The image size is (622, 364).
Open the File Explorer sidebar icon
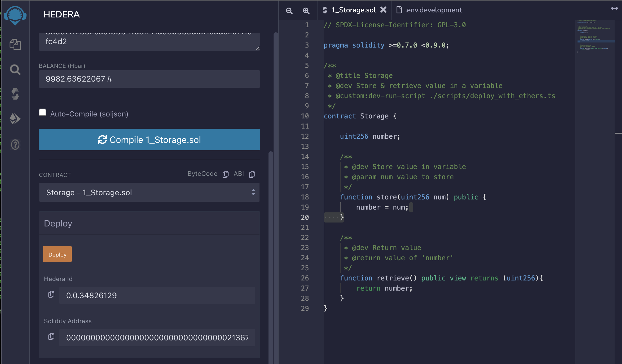[15, 44]
